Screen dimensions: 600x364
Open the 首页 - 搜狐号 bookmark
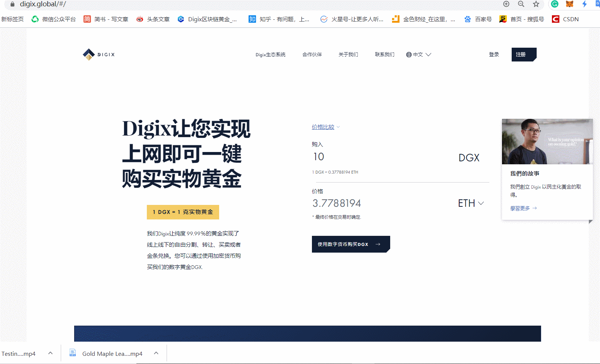coord(522,19)
